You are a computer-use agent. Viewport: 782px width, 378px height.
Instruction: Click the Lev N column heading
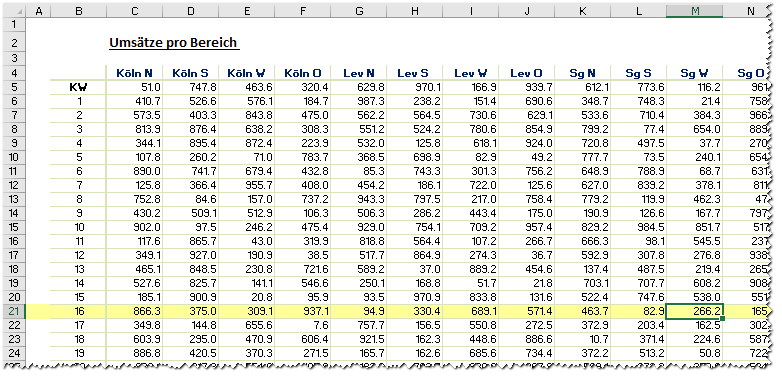tap(359, 73)
